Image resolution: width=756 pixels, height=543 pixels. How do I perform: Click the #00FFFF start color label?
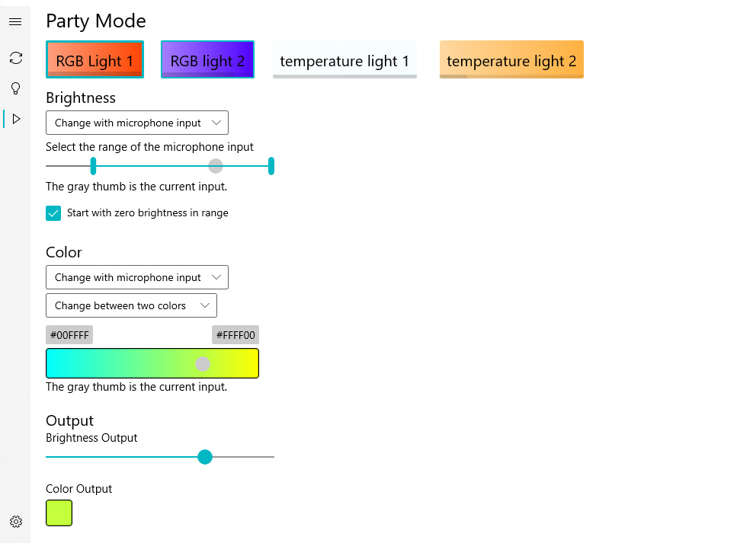[x=69, y=335]
